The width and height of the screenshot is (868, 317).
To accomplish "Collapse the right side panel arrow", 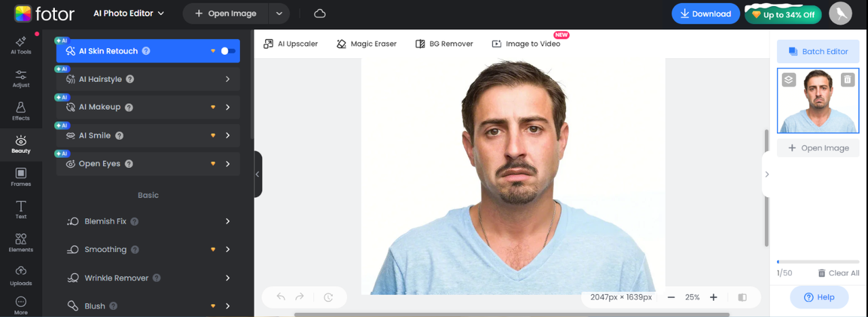I will [766, 174].
